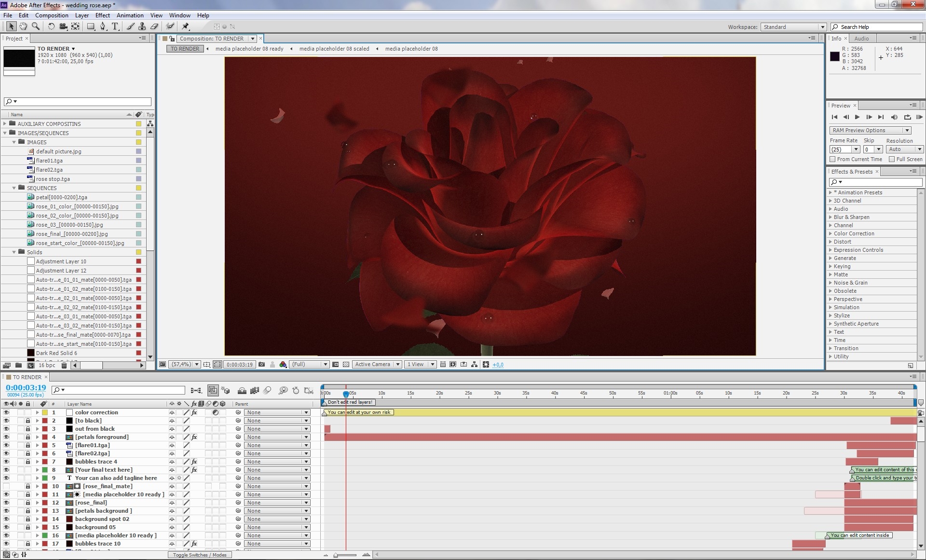Select the Zoom tool

coord(35,27)
